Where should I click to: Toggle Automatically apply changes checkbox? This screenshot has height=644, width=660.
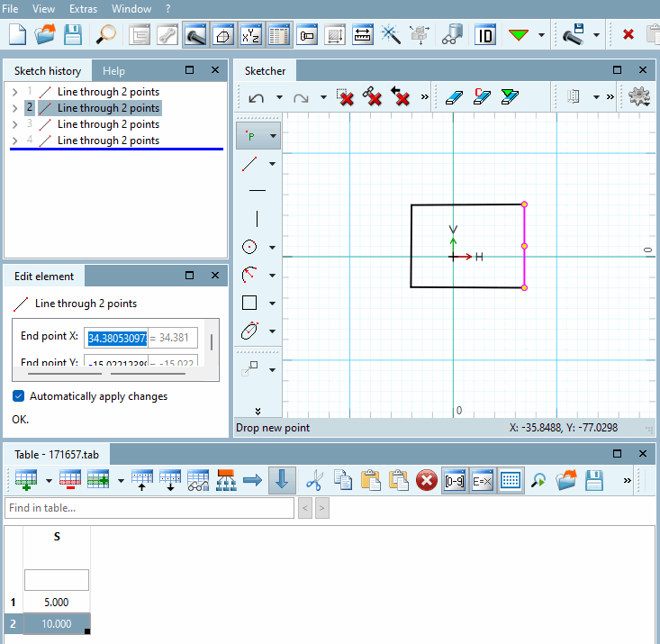19,396
